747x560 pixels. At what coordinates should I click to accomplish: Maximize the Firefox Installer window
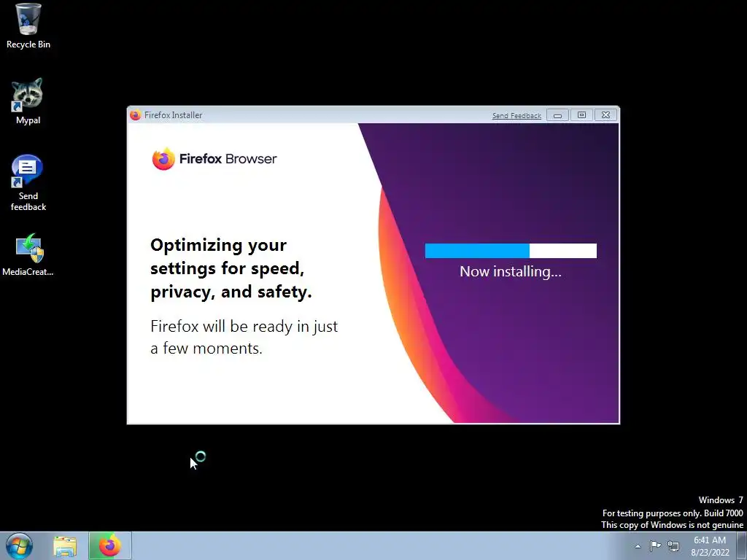tap(581, 115)
